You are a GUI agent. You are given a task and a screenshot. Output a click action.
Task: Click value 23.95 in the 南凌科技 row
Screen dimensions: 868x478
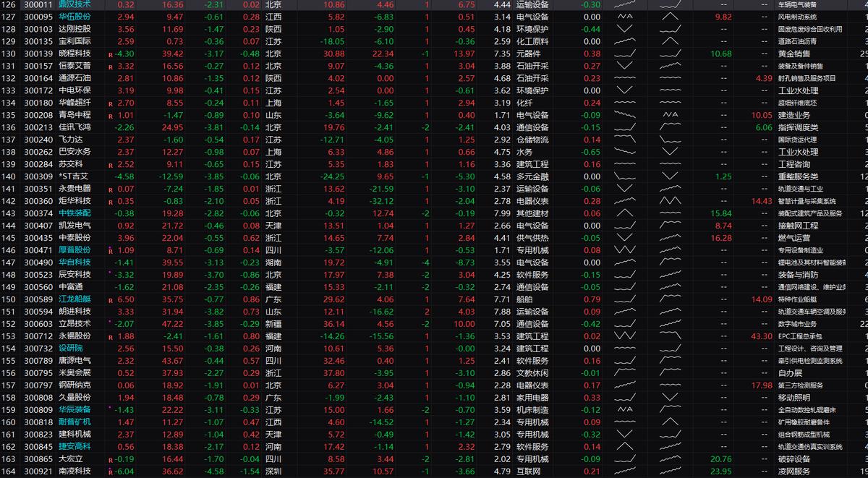click(x=721, y=471)
